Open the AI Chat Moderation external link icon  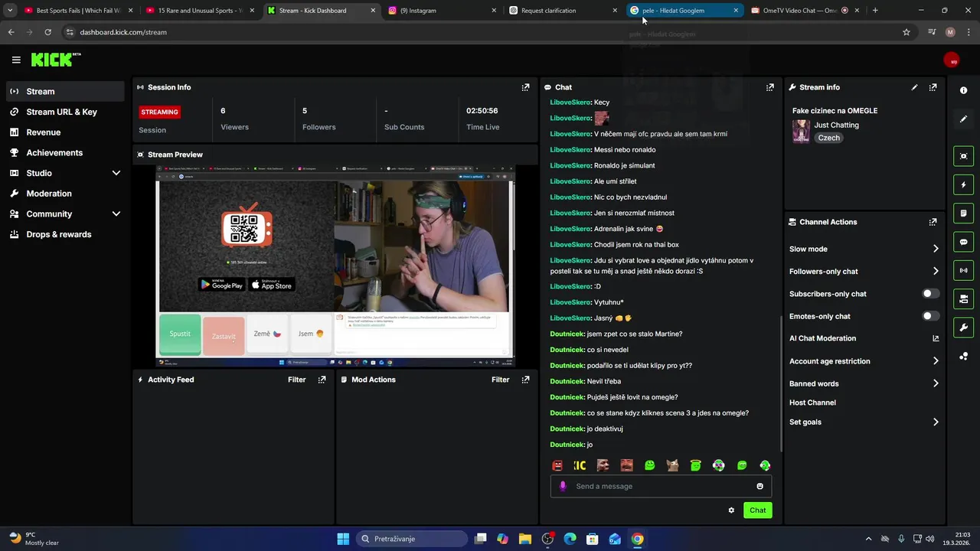pyautogui.click(x=936, y=338)
